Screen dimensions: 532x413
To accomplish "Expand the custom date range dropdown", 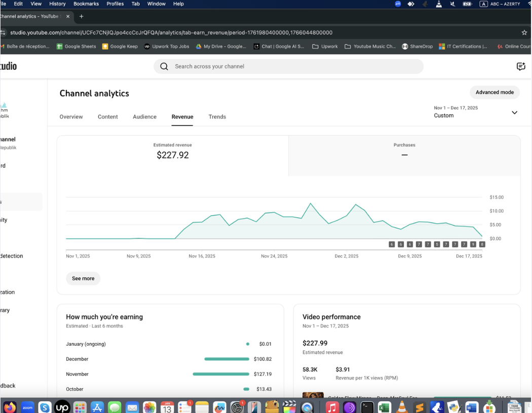I will pos(514,112).
